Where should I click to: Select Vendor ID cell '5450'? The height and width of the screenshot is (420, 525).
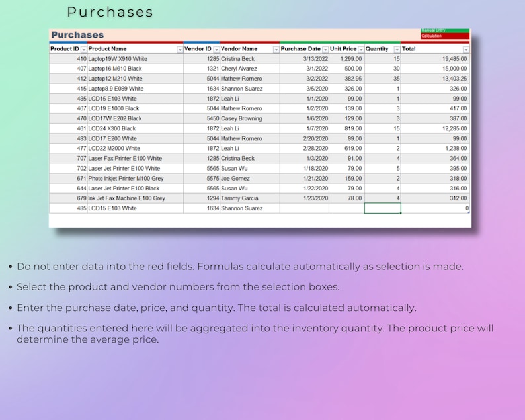(x=202, y=118)
